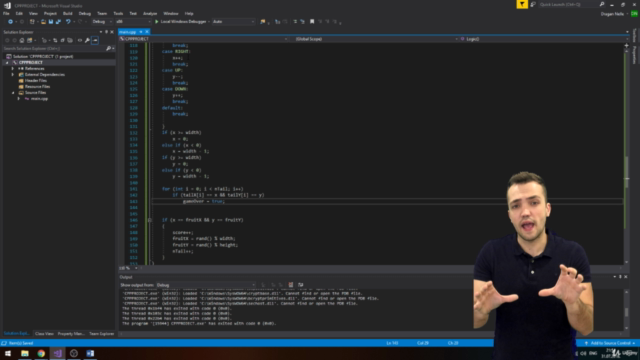This screenshot has height=360, width=640.
Task: Collapse the Source Files folder
Action: pos(13,93)
